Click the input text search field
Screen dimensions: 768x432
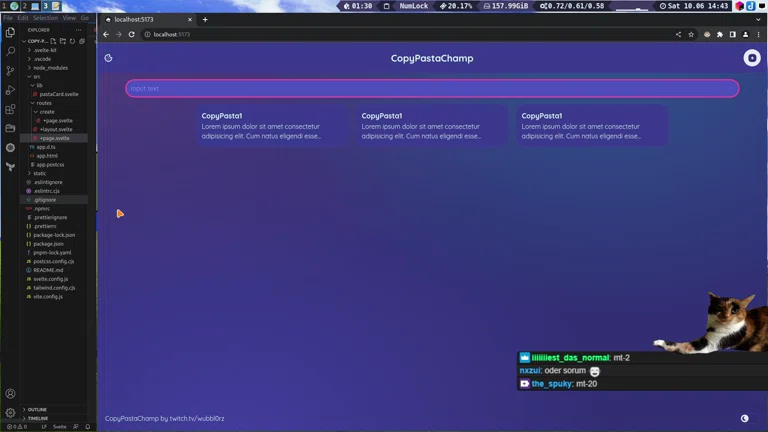(432, 89)
